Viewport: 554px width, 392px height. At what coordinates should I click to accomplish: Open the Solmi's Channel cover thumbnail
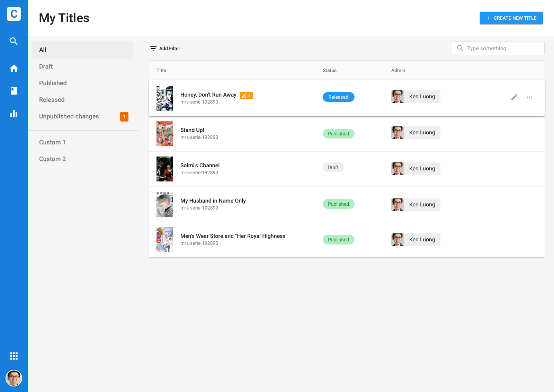pos(164,169)
